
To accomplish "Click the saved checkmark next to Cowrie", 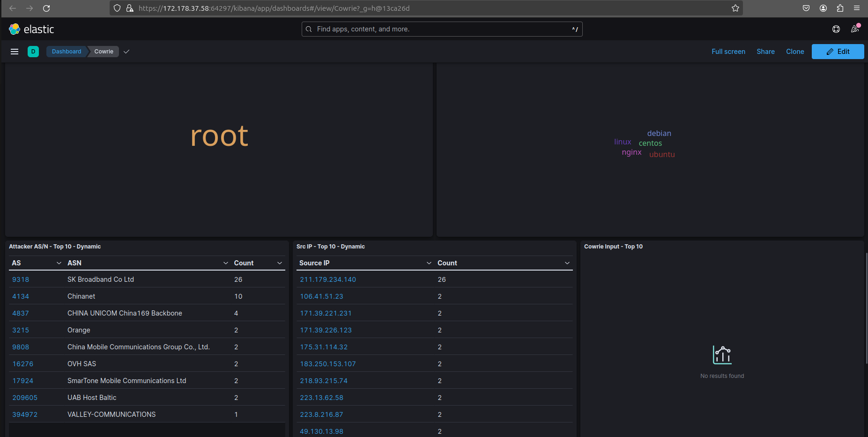I will pos(126,52).
